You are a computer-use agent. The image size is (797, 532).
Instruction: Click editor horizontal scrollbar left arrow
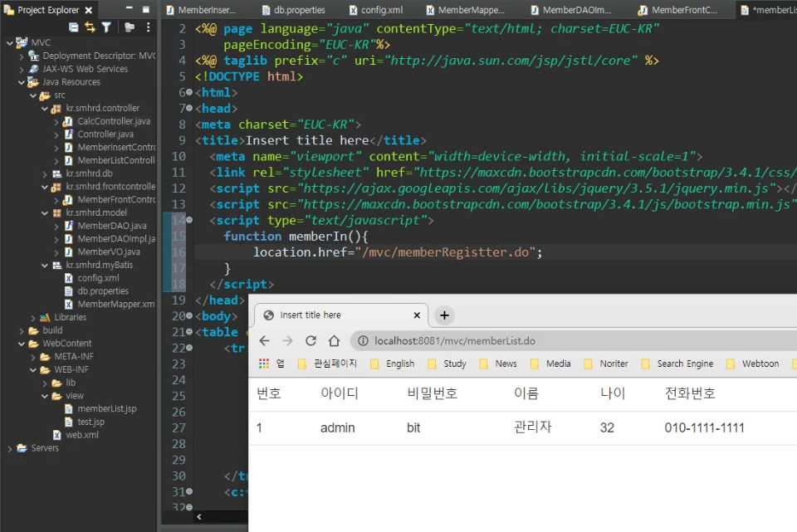(x=199, y=517)
